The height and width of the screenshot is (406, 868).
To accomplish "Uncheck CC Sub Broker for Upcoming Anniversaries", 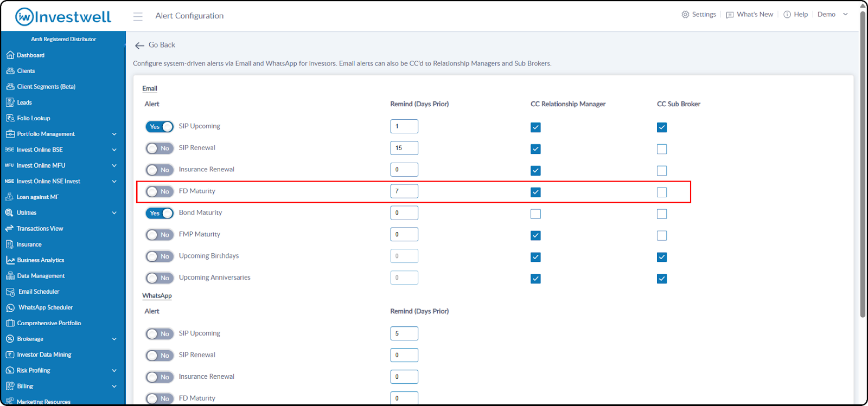I will (662, 279).
